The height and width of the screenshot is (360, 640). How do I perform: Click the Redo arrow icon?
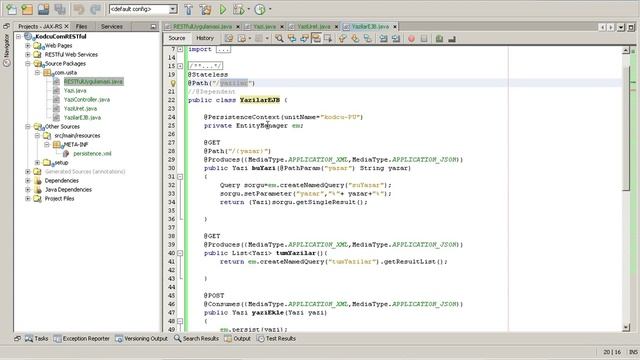95,9
